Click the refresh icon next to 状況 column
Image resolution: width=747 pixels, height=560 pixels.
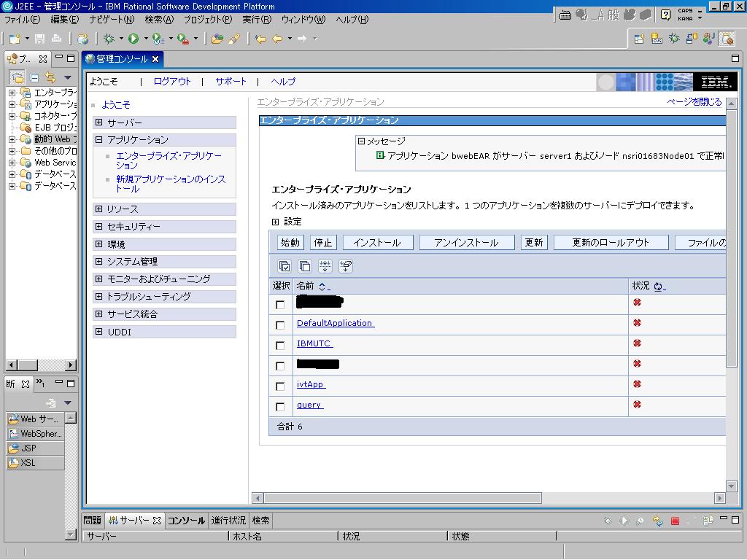pos(659,286)
